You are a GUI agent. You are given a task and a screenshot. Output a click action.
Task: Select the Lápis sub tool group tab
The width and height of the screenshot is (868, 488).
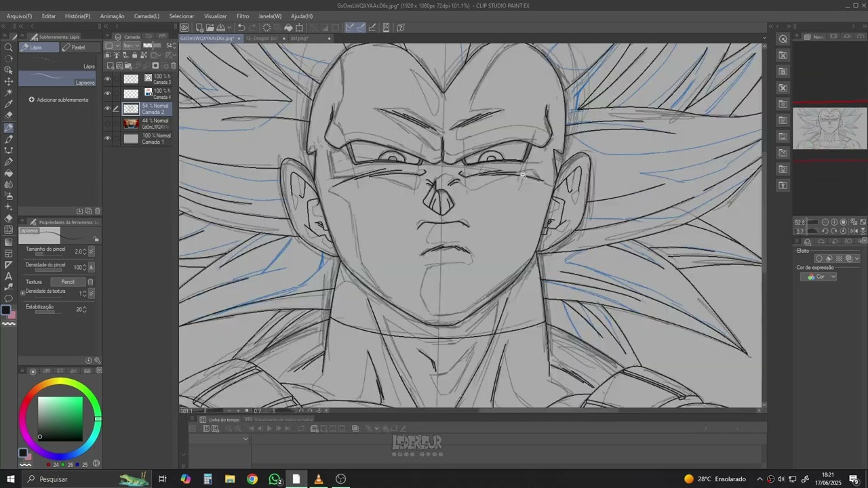[x=39, y=47]
